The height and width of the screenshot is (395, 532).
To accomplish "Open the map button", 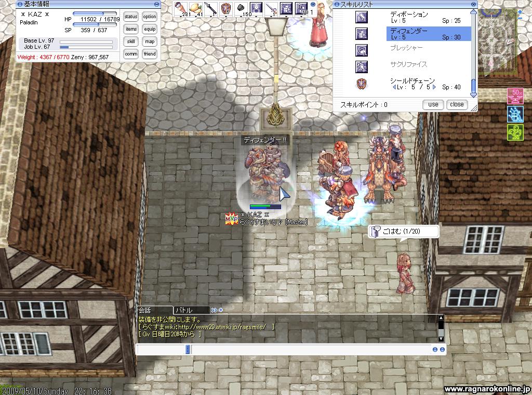I will click(x=150, y=42).
